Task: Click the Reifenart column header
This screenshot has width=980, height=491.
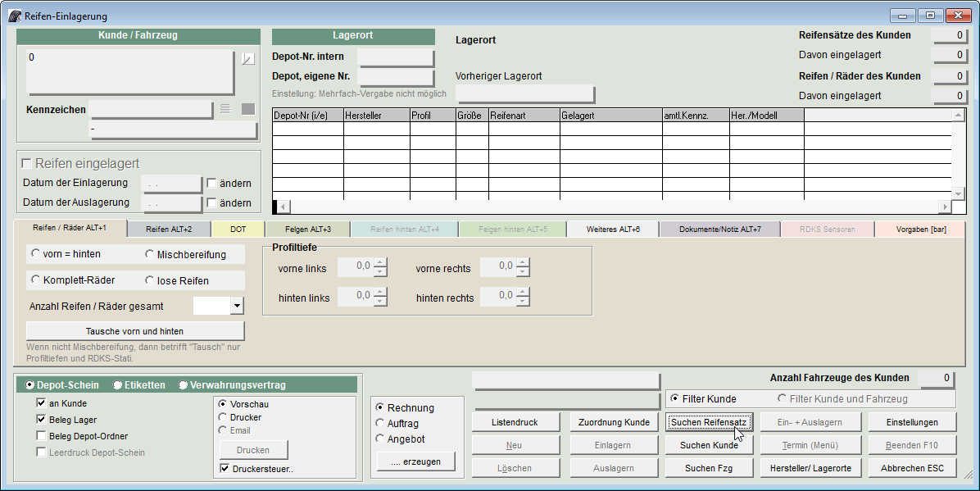Action: (524, 115)
